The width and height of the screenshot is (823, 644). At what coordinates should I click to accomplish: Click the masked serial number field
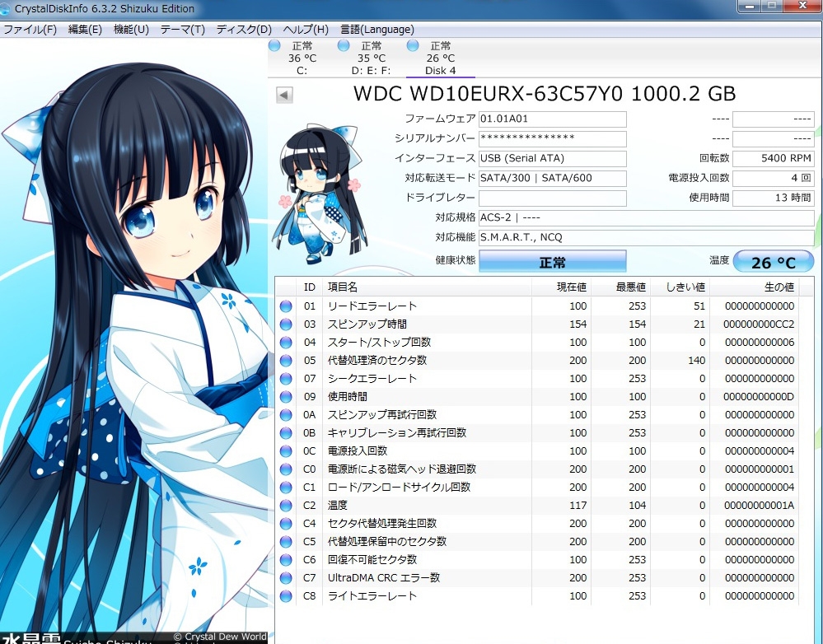[552, 138]
